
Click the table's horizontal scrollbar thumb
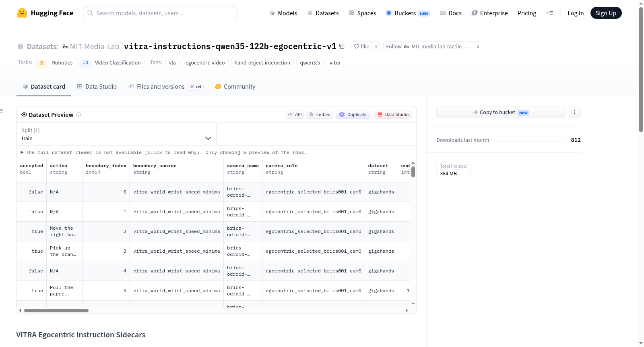(x=56, y=310)
